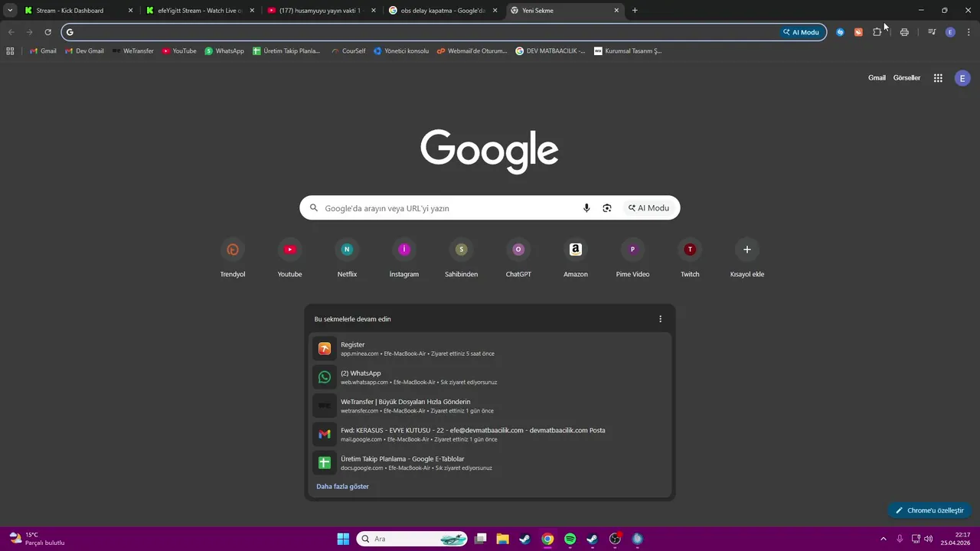
Task: Open the WeTransfer bookmark
Action: tap(132, 51)
